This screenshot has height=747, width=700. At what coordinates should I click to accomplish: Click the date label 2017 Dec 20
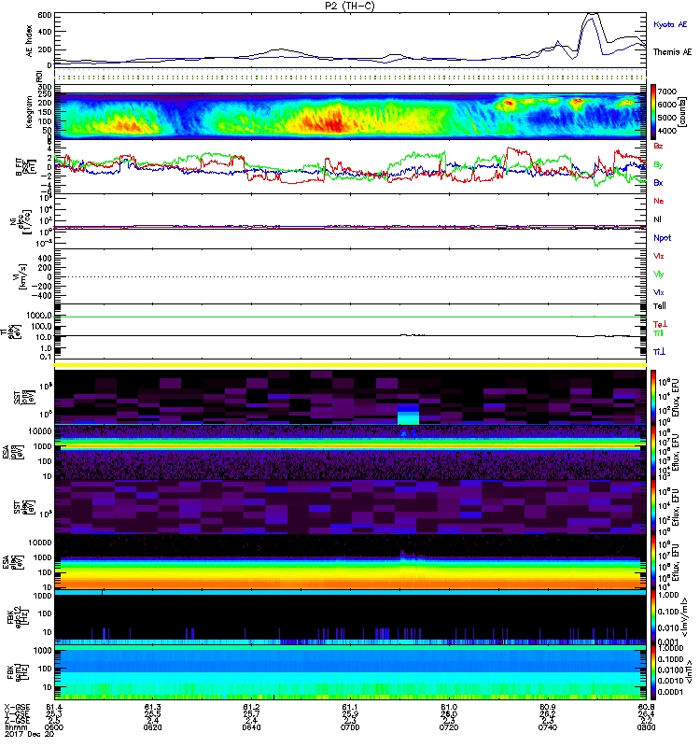pos(30,734)
